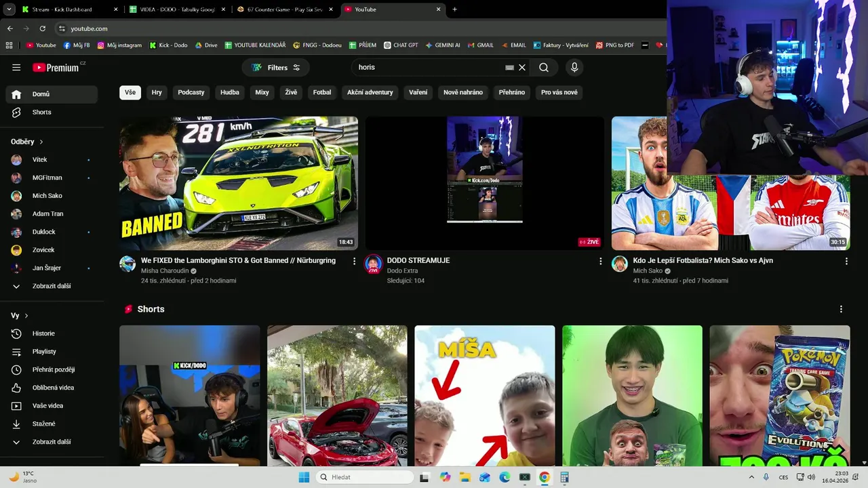Open the YouTube hamburger guide menu

click(x=16, y=67)
